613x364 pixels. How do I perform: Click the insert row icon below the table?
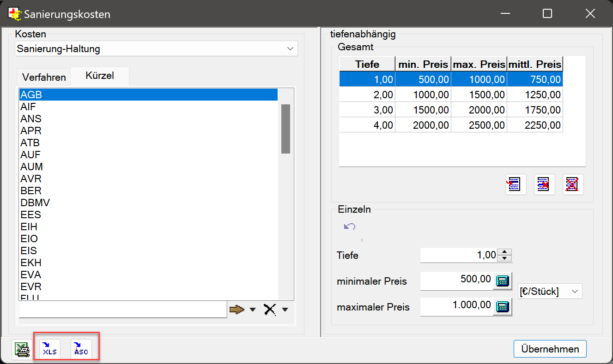point(516,185)
